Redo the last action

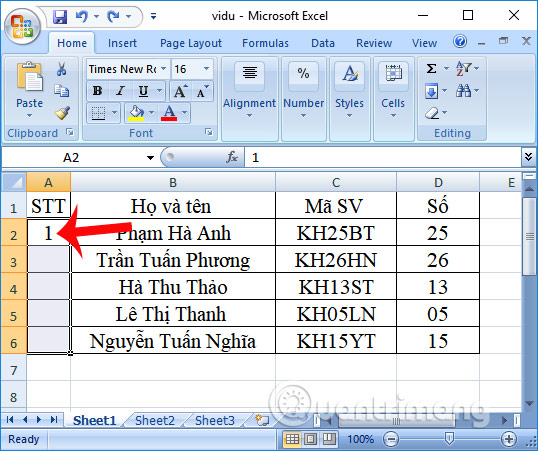[x=113, y=16]
